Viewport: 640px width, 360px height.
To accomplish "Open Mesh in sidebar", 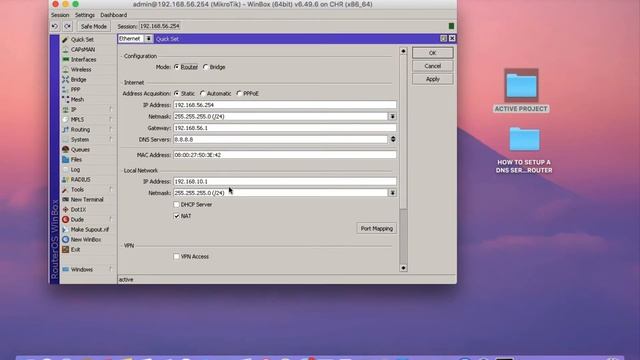I will click(77, 100).
